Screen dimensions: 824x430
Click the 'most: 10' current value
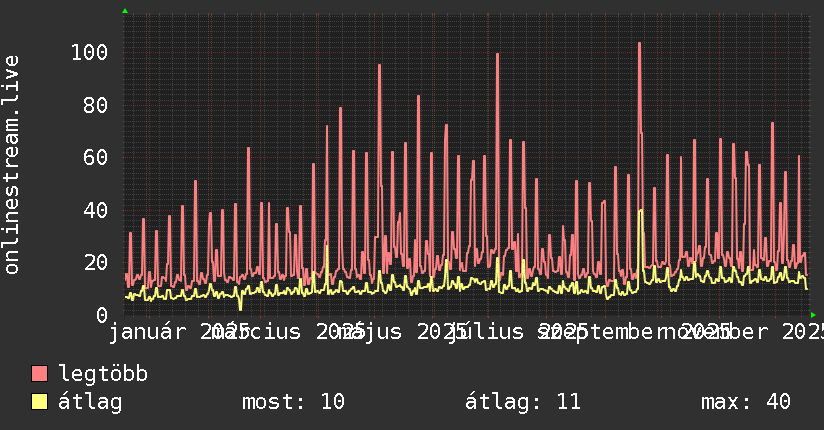click(293, 402)
